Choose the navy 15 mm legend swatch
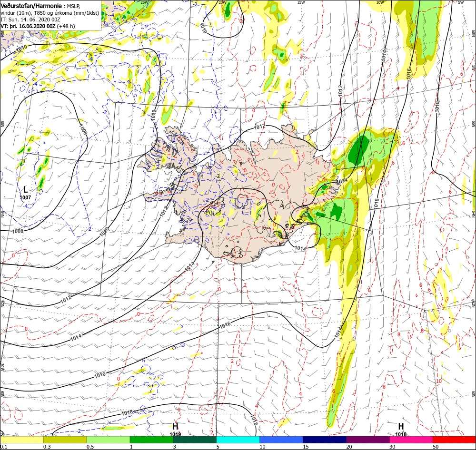This screenshot has width=476, height=450. coord(325,440)
